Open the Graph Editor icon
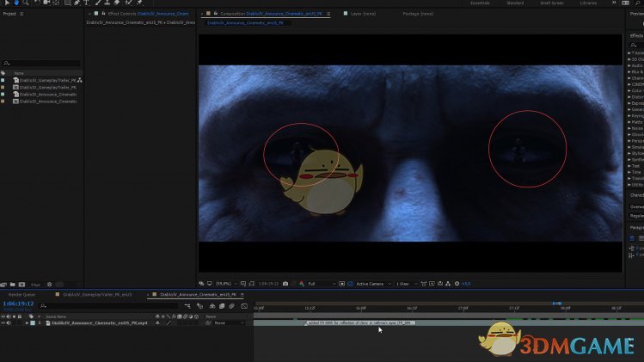This screenshot has width=644, height=362. pyautogui.click(x=244, y=306)
